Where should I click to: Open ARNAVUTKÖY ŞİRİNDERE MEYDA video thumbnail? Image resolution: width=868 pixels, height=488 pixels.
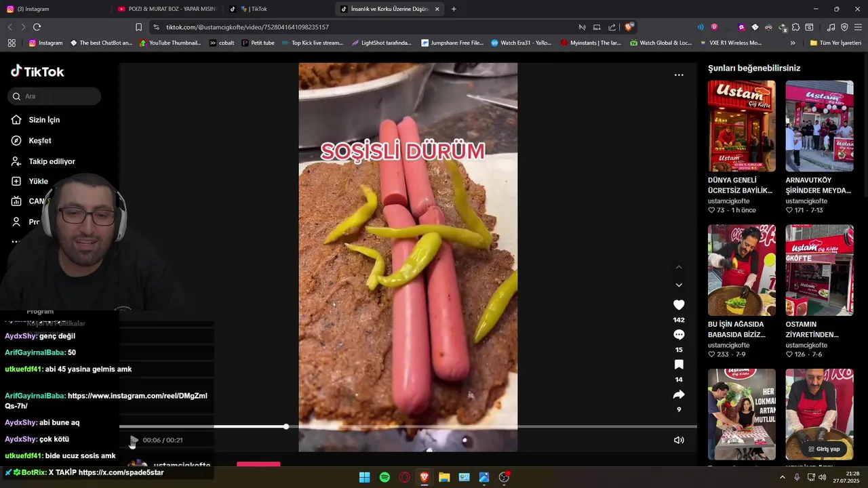click(819, 126)
